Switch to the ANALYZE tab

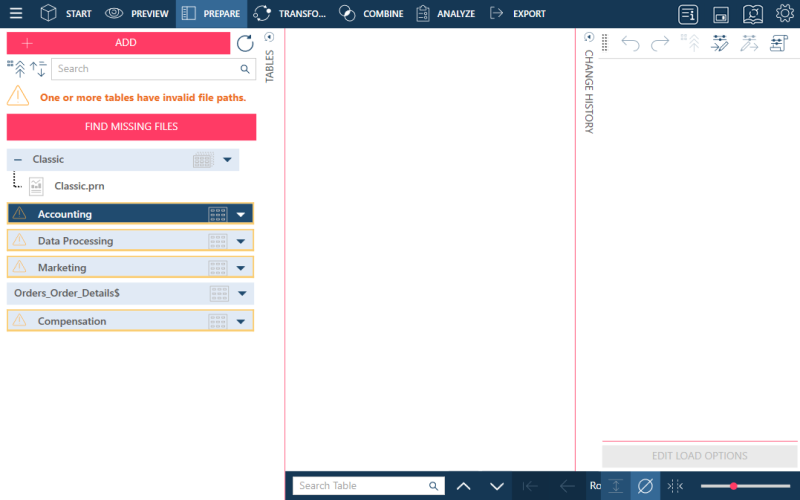coord(445,13)
